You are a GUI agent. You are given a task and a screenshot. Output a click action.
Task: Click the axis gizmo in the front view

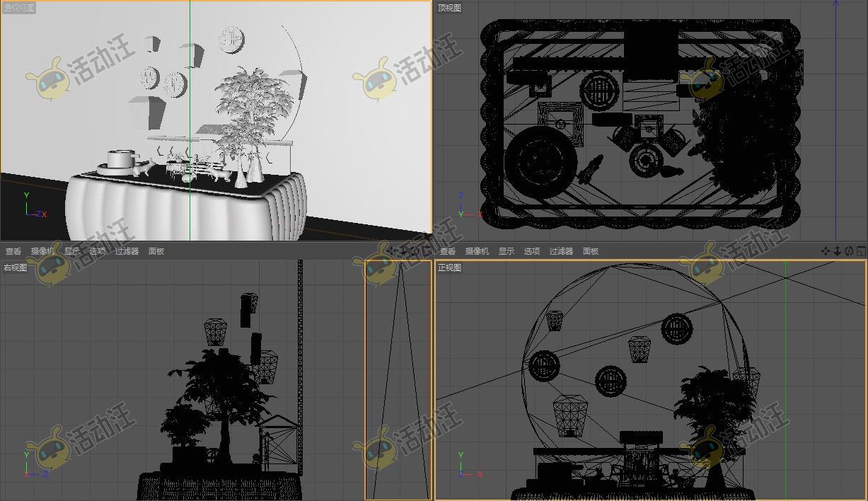(x=468, y=465)
